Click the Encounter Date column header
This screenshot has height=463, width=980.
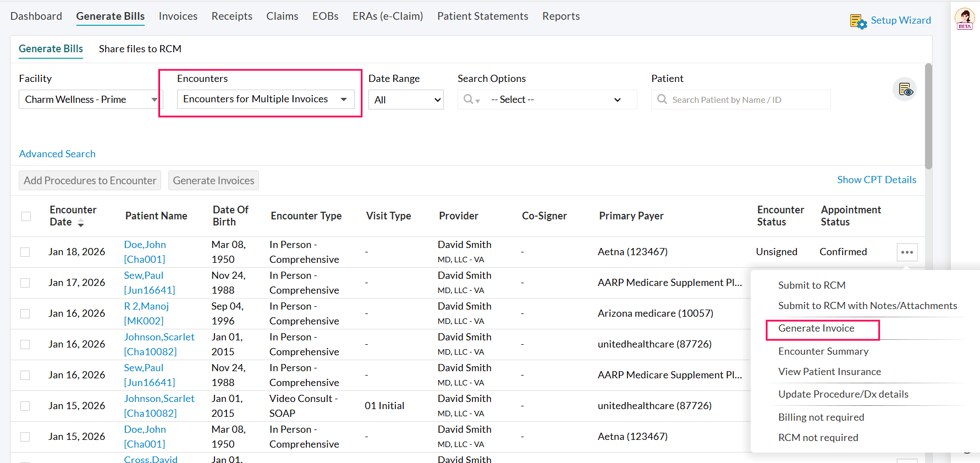point(73,216)
